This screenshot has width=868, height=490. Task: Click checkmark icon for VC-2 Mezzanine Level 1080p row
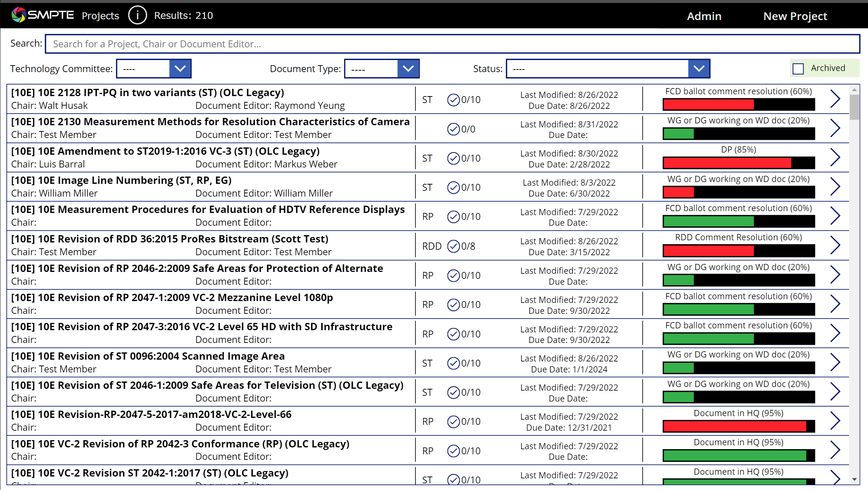pos(453,305)
